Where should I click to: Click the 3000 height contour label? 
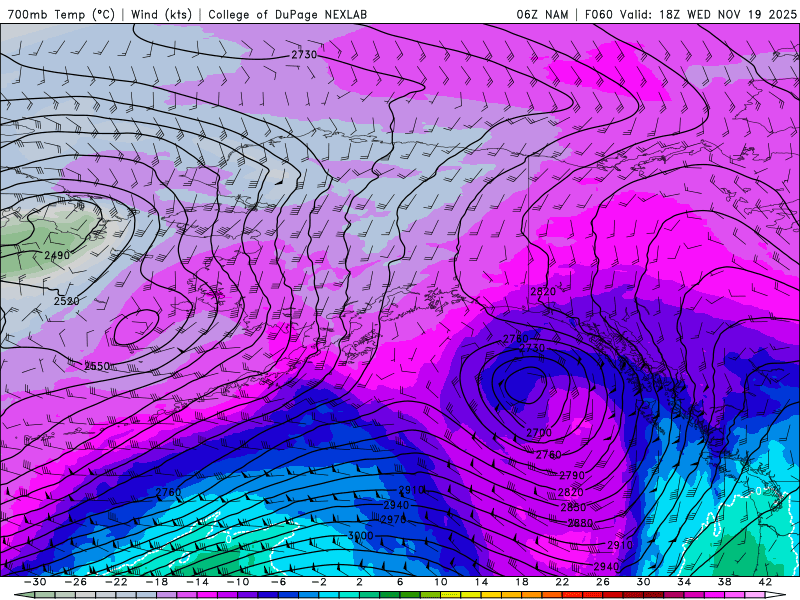(360, 536)
